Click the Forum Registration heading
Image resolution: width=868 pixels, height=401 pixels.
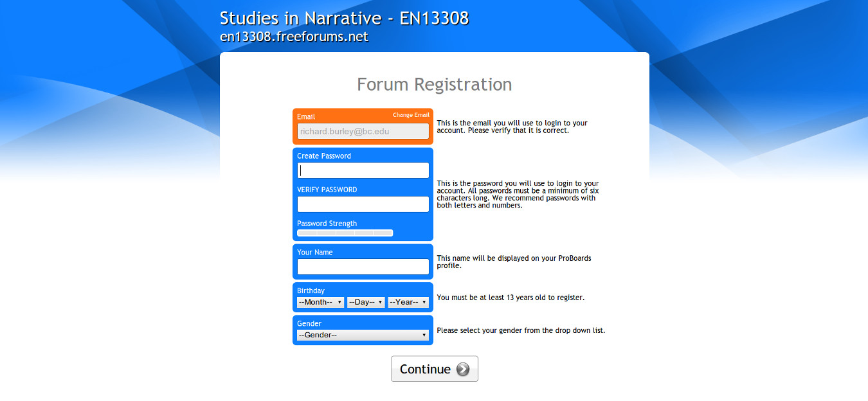434,84
